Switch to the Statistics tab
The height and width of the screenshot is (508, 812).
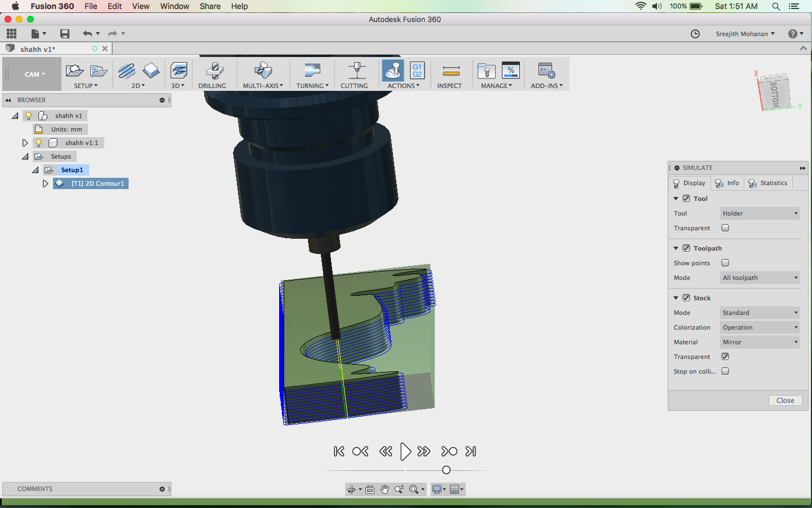tap(768, 183)
